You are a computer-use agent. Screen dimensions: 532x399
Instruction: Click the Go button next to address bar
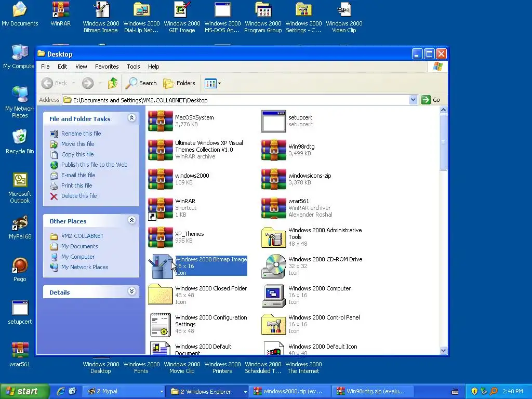click(431, 100)
